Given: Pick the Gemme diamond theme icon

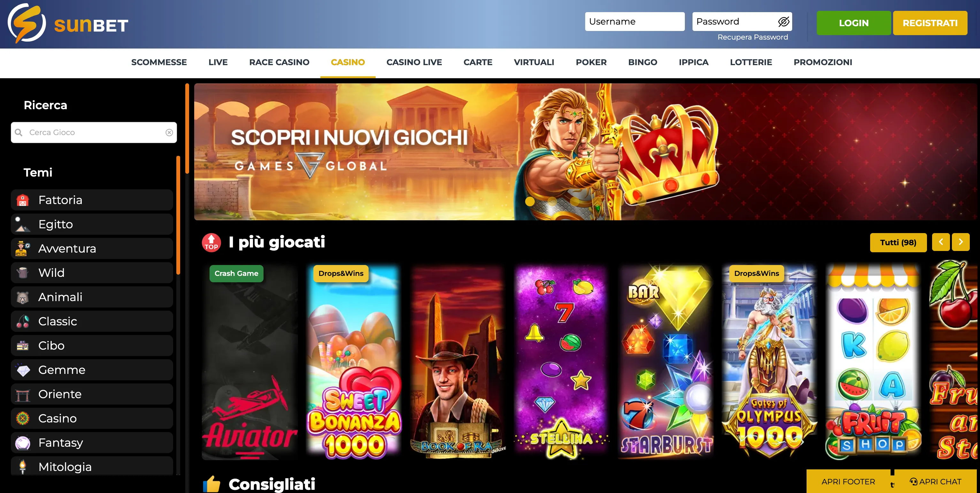Looking at the screenshot, I should pos(23,370).
